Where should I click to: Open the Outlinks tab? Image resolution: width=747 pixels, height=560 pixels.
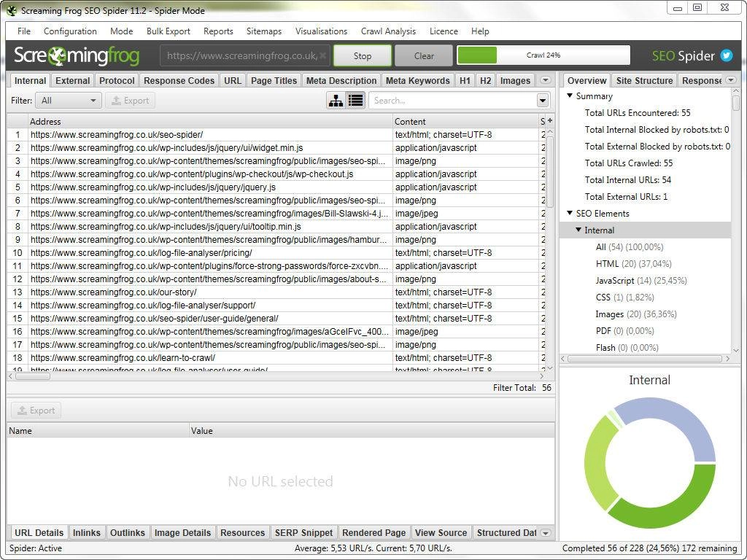click(x=127, y=533)
